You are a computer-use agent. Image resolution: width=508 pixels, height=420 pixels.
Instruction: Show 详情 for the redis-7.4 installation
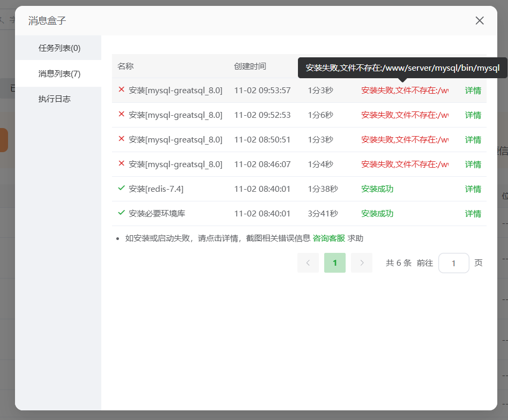[x=473, y=189]
